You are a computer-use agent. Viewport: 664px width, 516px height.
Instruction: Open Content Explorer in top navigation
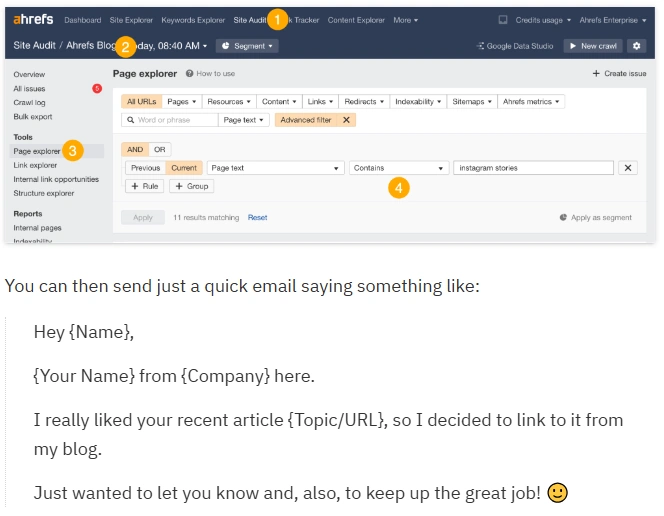pos(356,20)
